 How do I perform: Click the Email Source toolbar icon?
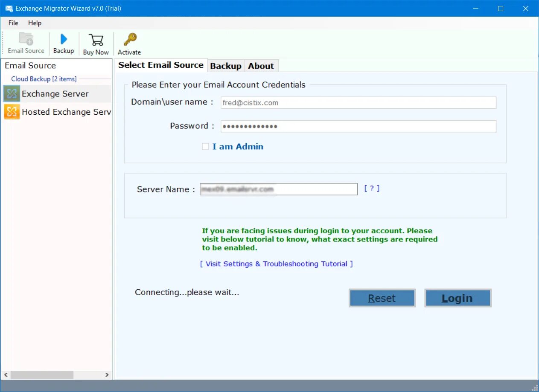pyautogui.click(x=26, y=39)
